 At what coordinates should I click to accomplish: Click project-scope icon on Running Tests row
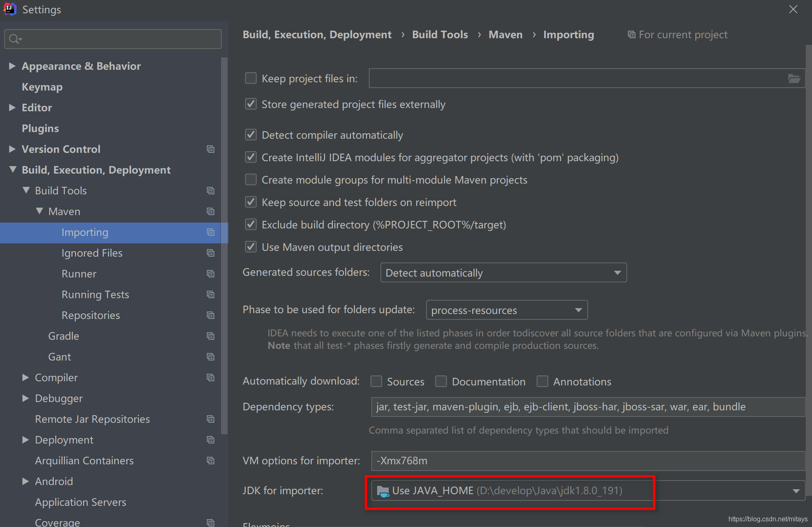pyautogui.click(x=211, y=294)
